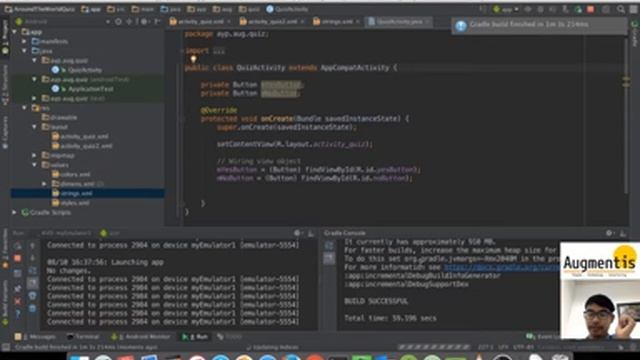The width and height of the screenshot is (640, 360).
Task: Collapse the res folder node
Action: click(24, 108)
